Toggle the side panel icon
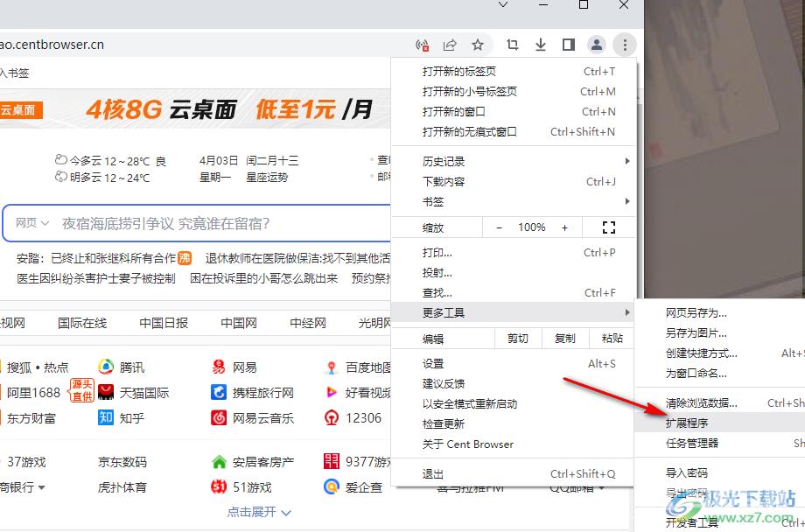Screen dimensions: 805x532 pyautogui.click(x=568, y=45)
